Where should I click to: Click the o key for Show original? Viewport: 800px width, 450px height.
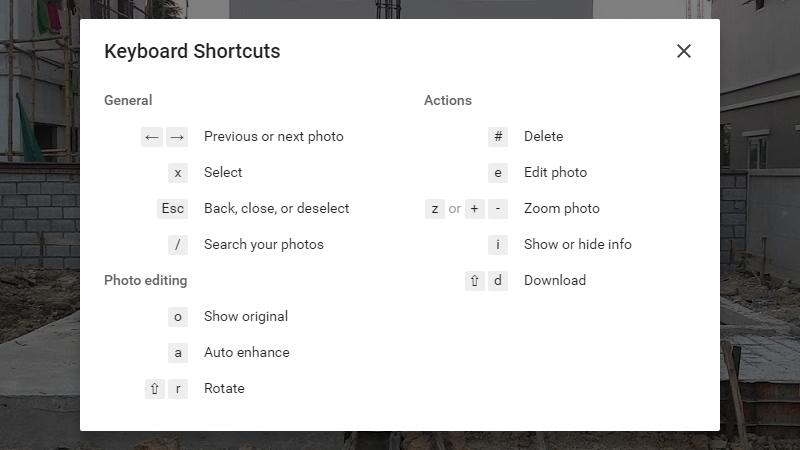pos(178,317)
